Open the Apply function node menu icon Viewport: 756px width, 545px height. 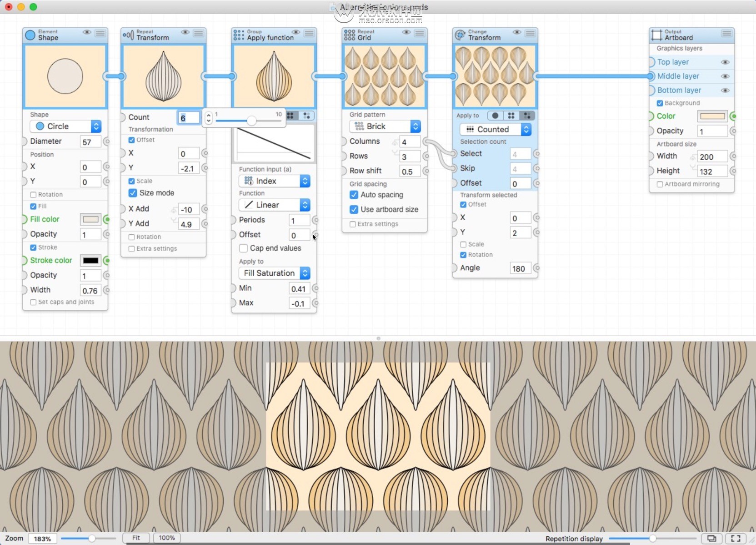[x=309, y=33]
